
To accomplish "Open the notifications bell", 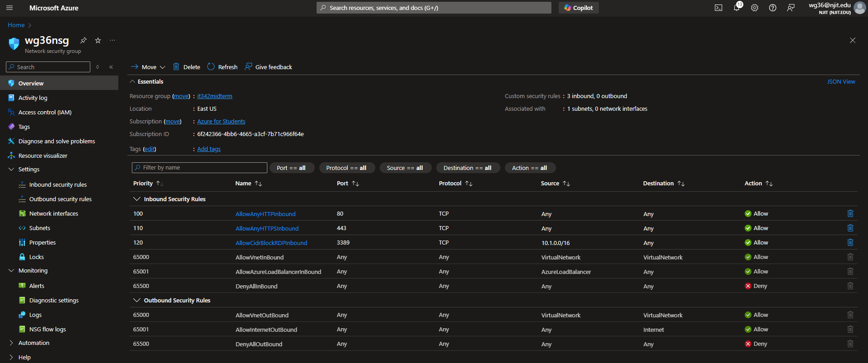I will coord(737,8).
